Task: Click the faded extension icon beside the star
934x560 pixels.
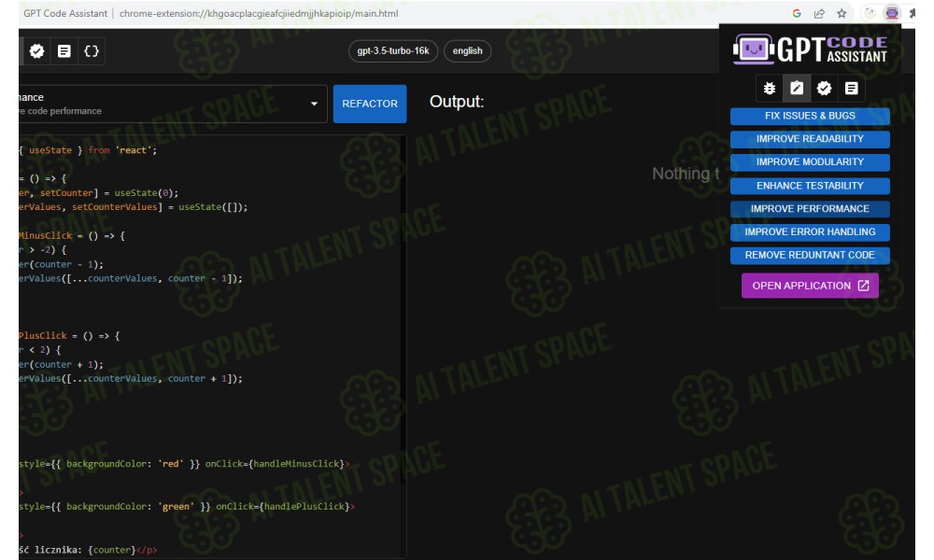Action: pos(870,13)
